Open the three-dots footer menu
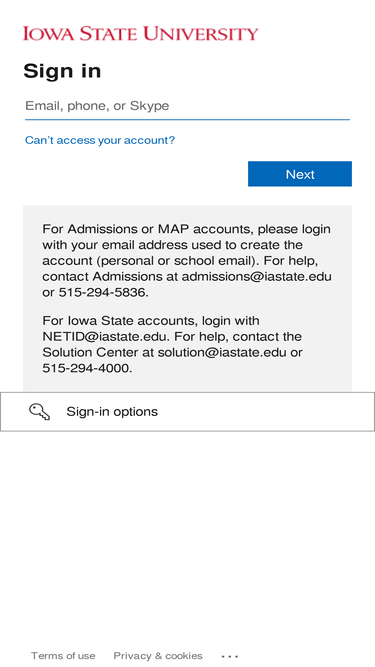 point(230,656)
